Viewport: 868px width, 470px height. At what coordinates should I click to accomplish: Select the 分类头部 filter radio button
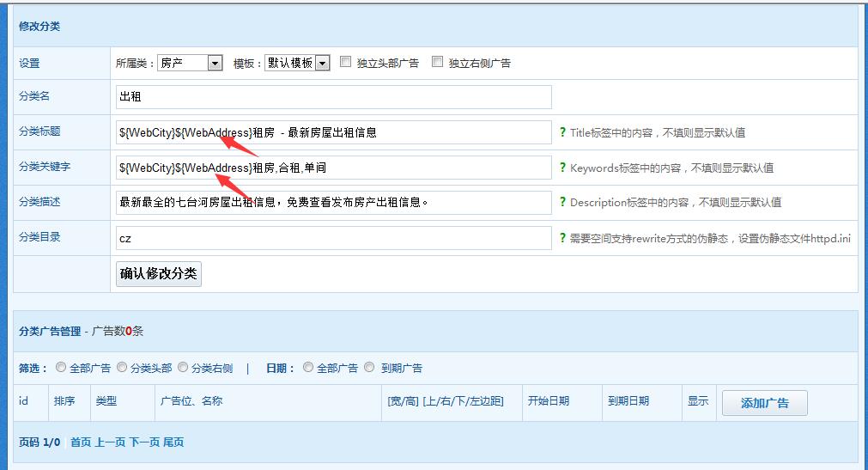(122, 367)
